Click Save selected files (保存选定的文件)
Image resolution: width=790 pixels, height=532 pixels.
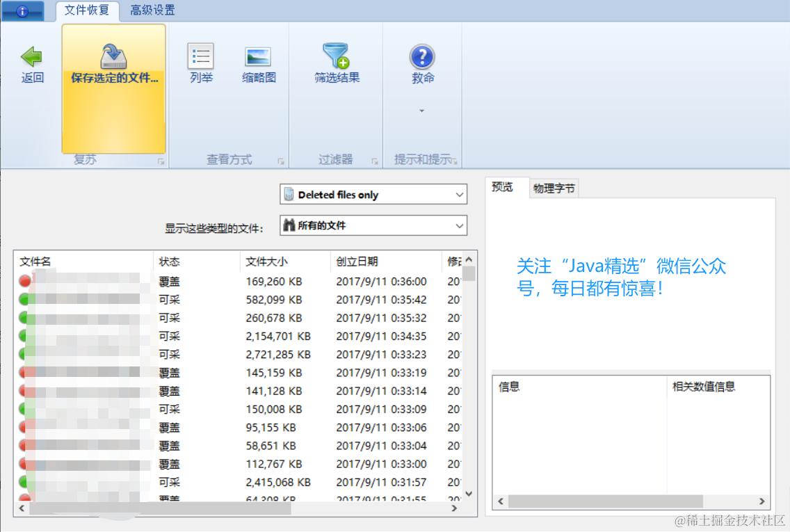(x=114, y=89)
